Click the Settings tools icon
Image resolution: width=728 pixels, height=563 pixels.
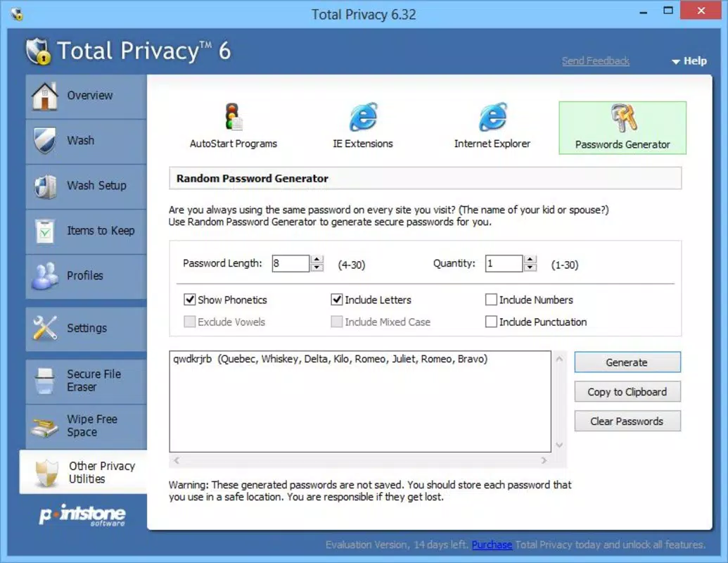coord(44,328)
